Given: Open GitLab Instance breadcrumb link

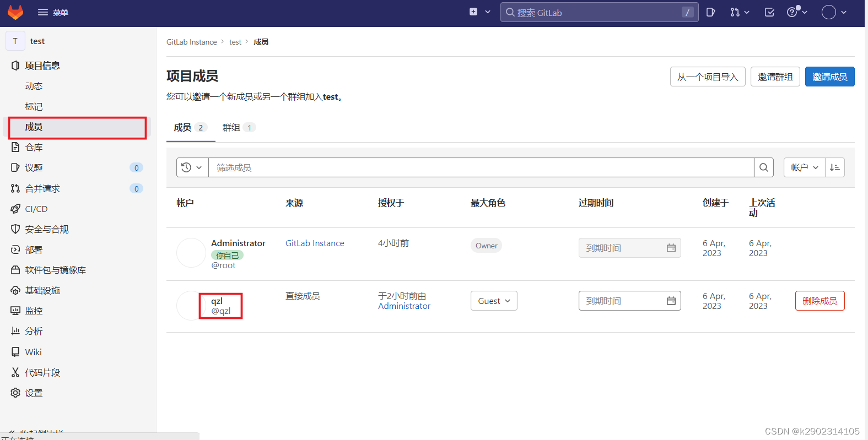Looking at the screenshot, I should (x=192, y=42).
